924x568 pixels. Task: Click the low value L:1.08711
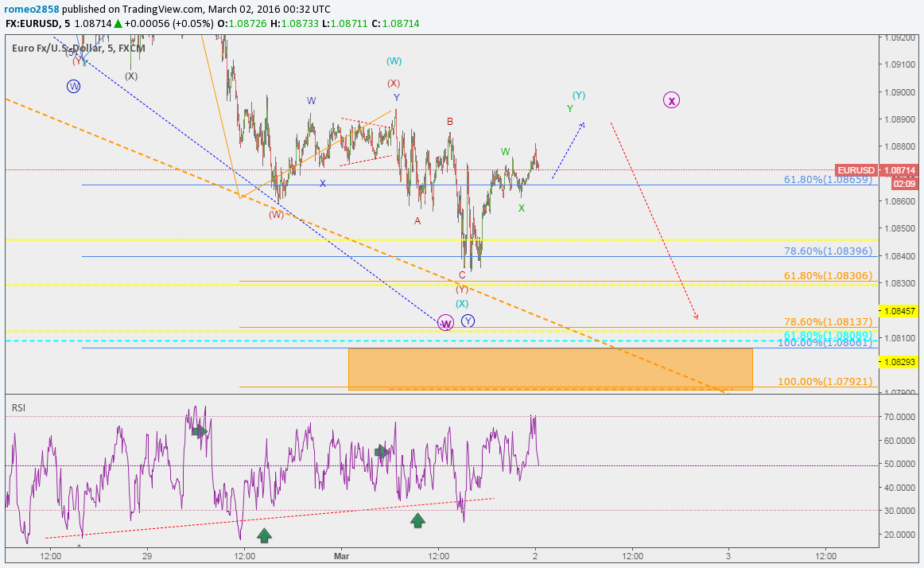coord(345,24)
